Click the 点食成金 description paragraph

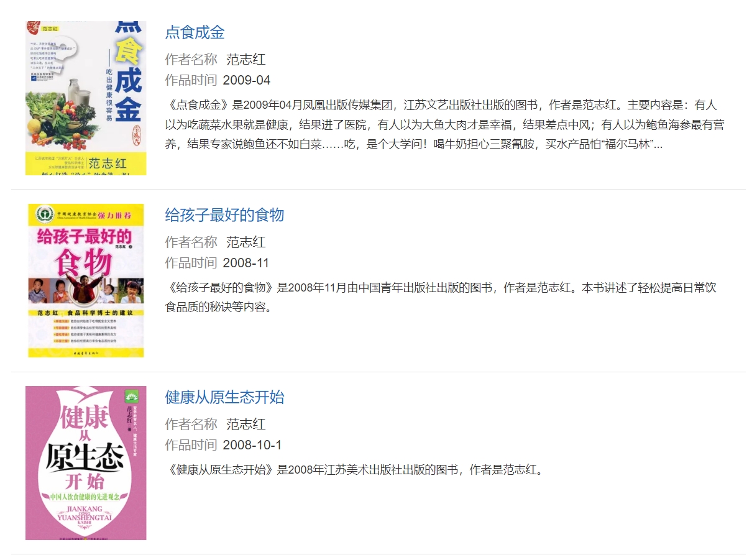[x=445, y=124]
